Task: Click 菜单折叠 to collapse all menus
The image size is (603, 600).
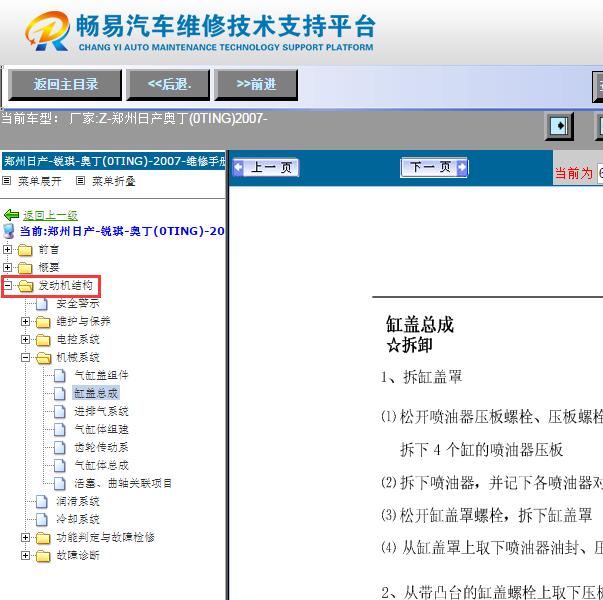Action: pos(113,181)
